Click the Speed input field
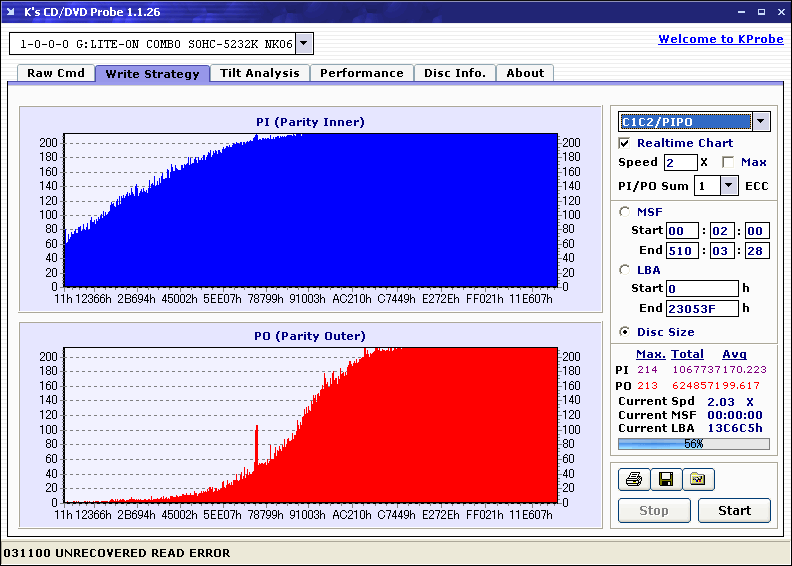The height and width of the screenshot is (566, 792). tap(680, 163)
